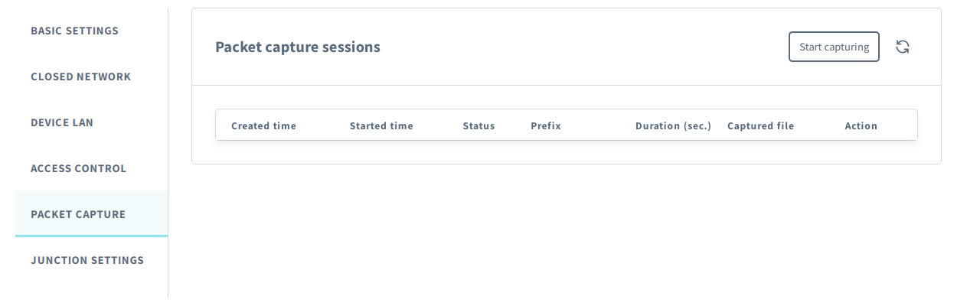
Task: Refresh the packet capture sessions list
Action: pyautogui.click(x=903, y=47)
